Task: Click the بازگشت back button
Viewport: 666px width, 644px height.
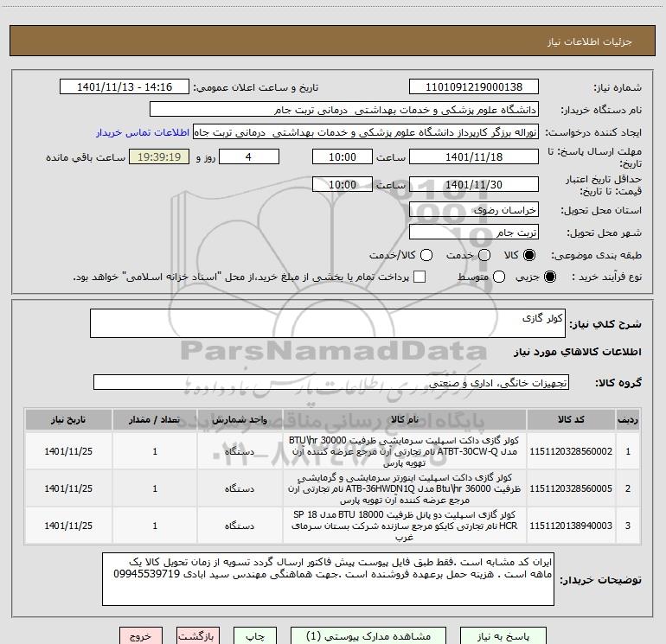Action: click(198, 636)
